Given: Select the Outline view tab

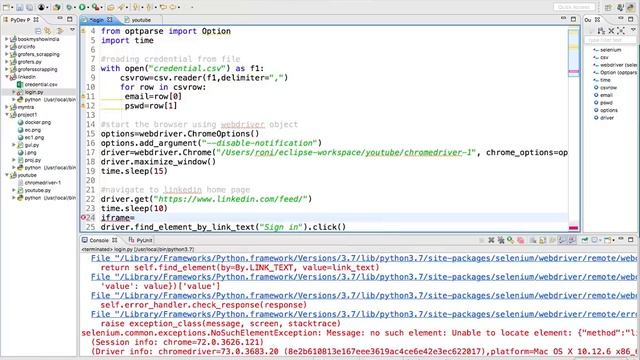Looking at the screenshot, I should point(592,20).
